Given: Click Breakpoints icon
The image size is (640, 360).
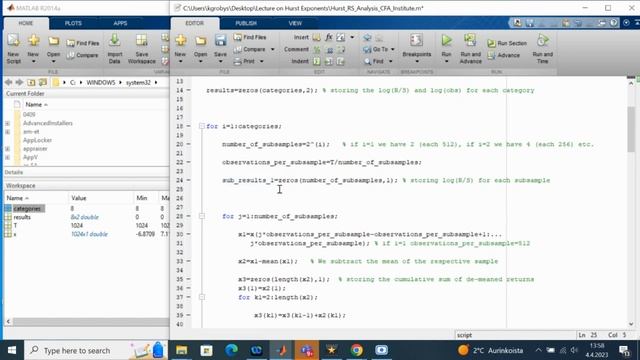Looking at the screenshot, I should [416, 40].
